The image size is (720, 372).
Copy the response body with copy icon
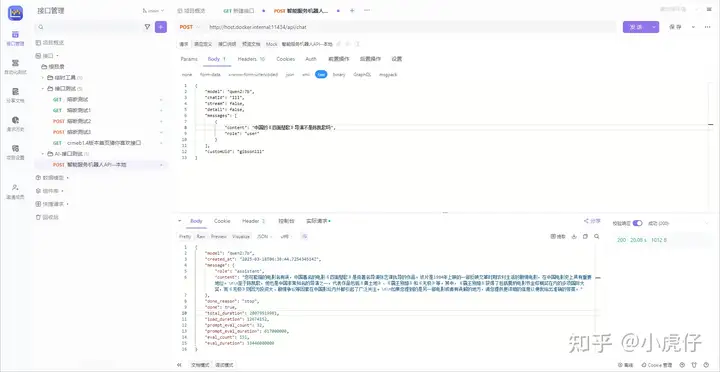tap(585, 237)
